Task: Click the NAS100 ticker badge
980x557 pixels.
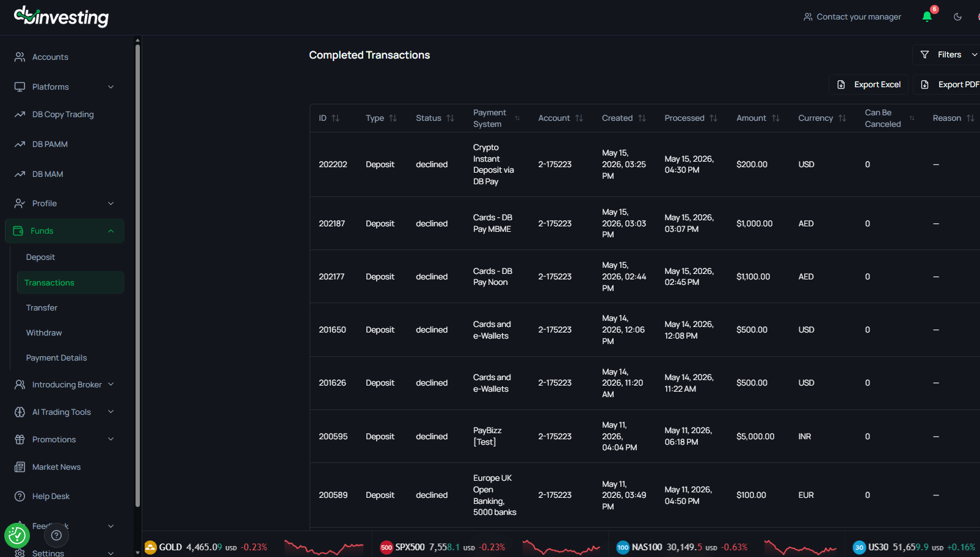Action: coord(623,547)
